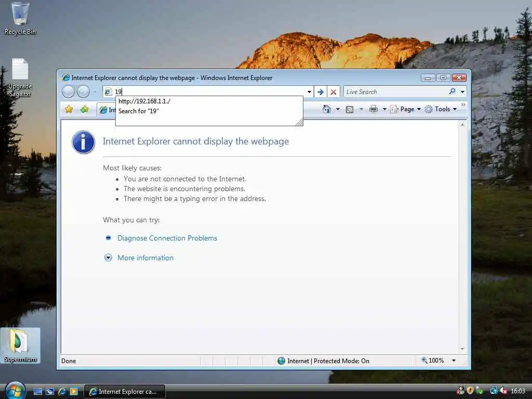Select the Supermium desktop shortcut
Viewport: 532px width, 399px height.
pos(20,345)
